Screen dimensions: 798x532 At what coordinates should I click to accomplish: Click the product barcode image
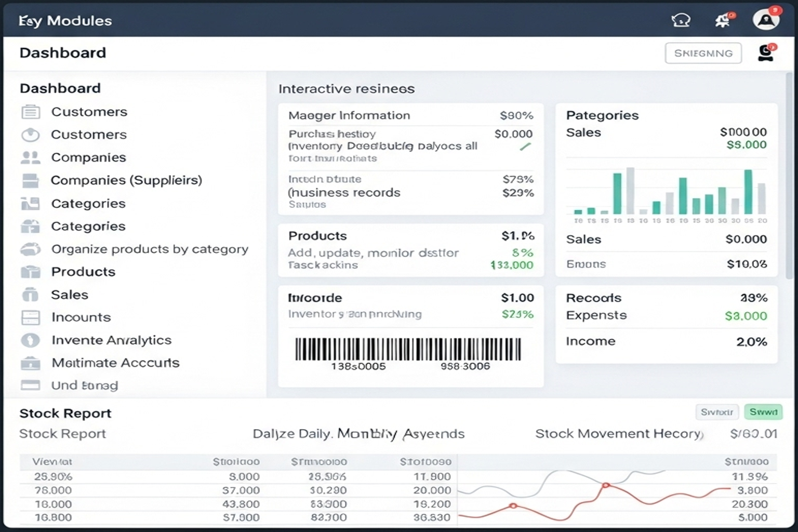coord(410,349)
